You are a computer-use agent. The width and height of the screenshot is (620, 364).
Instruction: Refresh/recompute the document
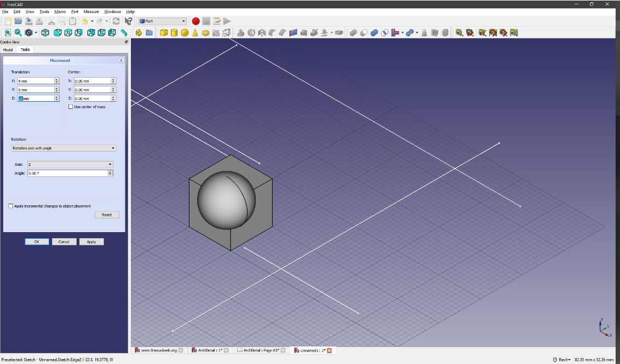(116, 21)
